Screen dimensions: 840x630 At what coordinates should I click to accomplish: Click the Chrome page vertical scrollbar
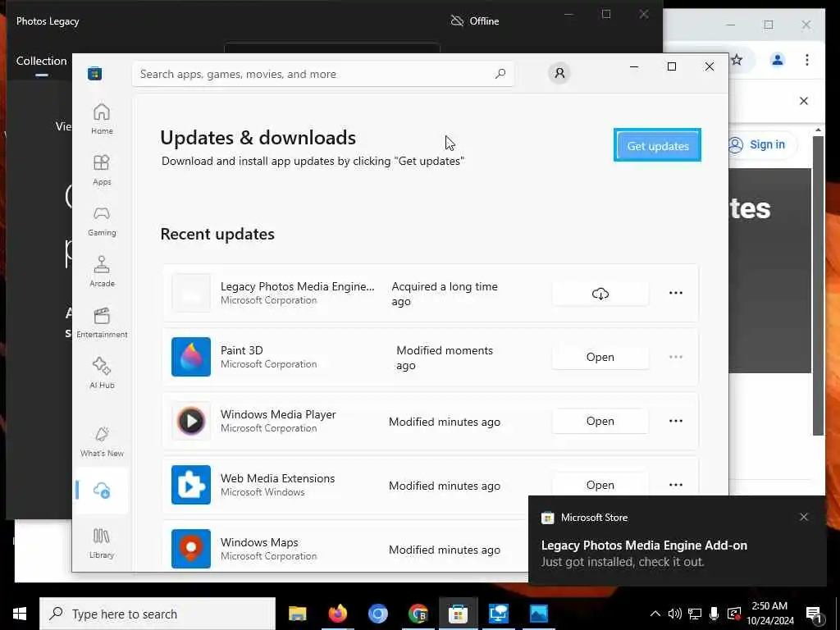818,285
